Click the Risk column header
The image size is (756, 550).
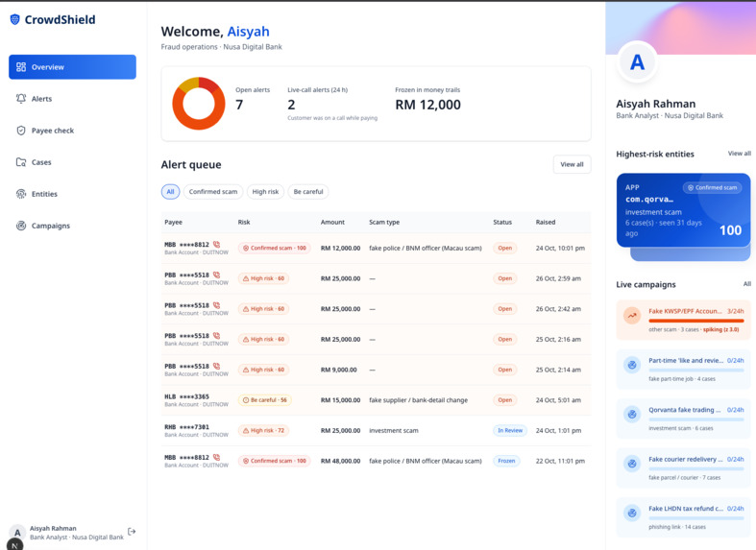pyautogui.click(x=244, y=222)
